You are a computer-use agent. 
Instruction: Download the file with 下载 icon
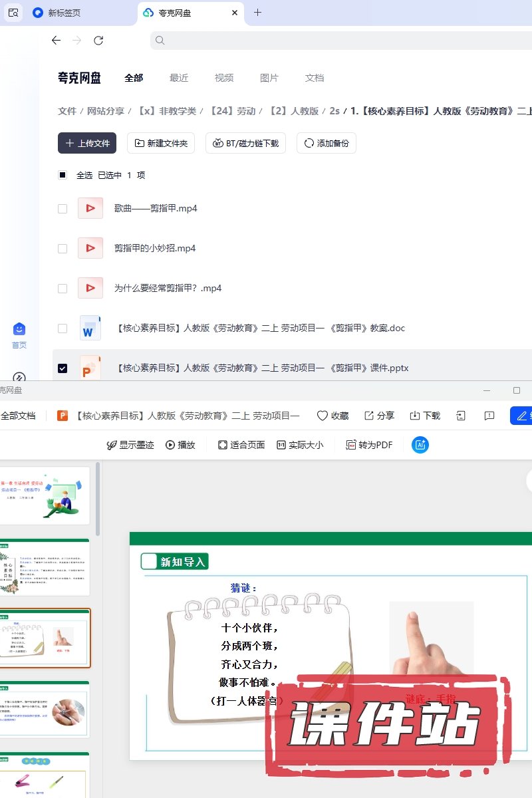pos(415,416)
